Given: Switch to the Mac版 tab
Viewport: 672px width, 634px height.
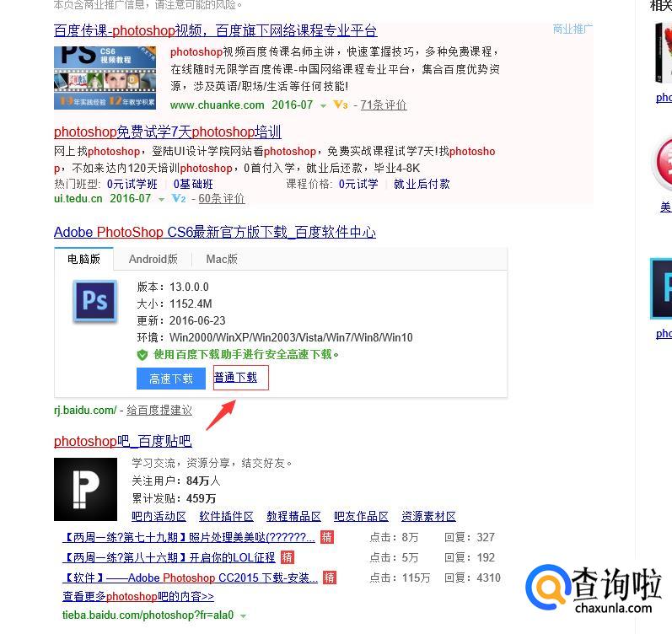Looking at the screenshot, I should [x=222, y=259].
